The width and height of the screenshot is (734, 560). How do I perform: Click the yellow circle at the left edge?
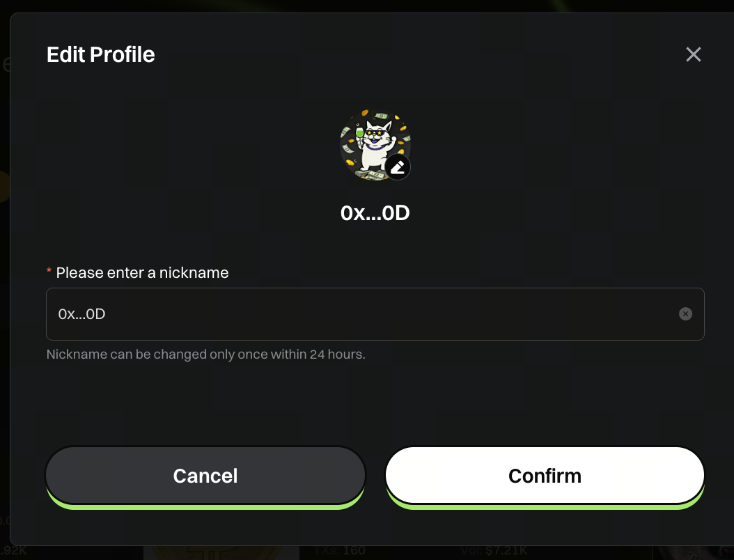point(4,187)
